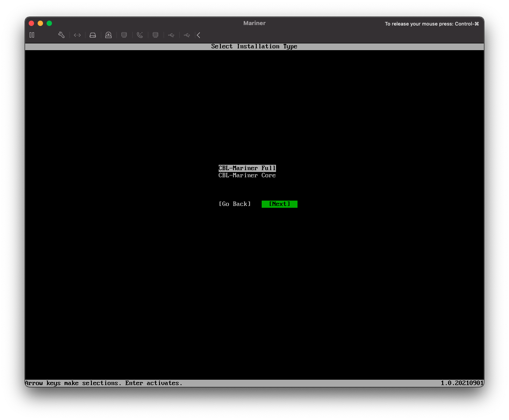Collapse the device toolbar with the chevron

pyautogui.click(x=198, y=35)
